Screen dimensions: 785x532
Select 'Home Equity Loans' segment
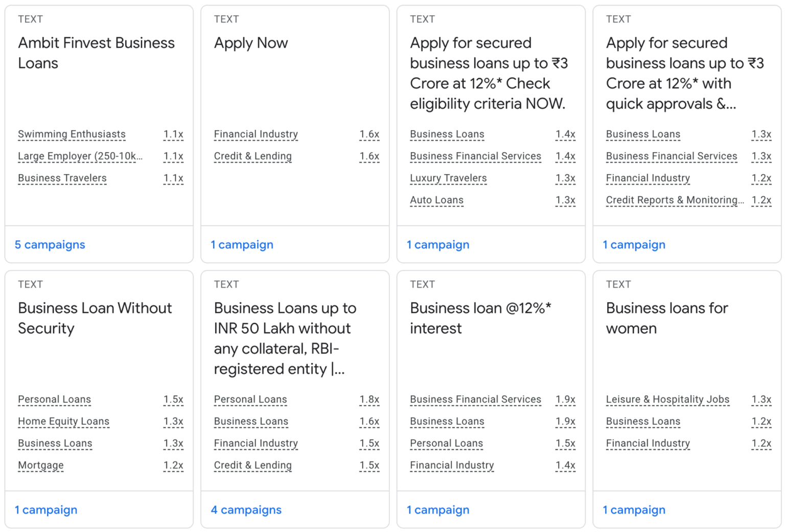(x=63, y=422)
